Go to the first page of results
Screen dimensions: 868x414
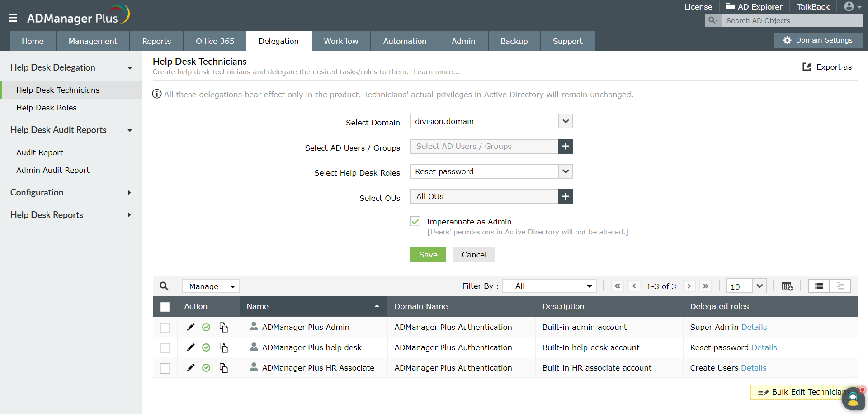pyautogui.click(x=617, y=286)
